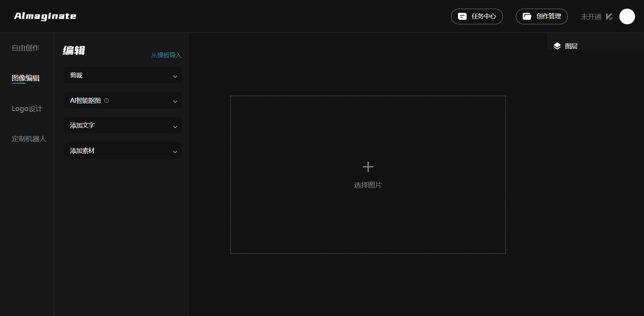The image size is (644, 316).
Task: Click the 剪裁 section label
Action: [76, 75]
